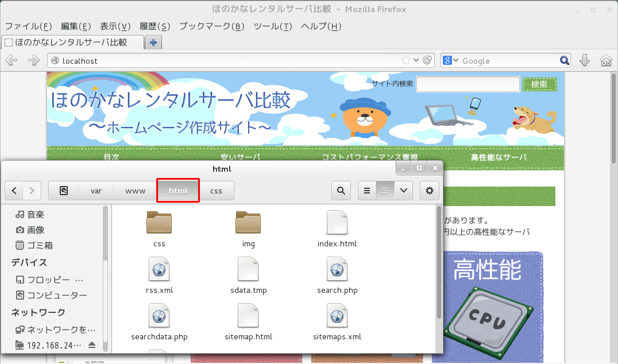The width and height of the screenshot is (618, 364).
Task: Open the ツール menu in Firefox
Action: 272,26
